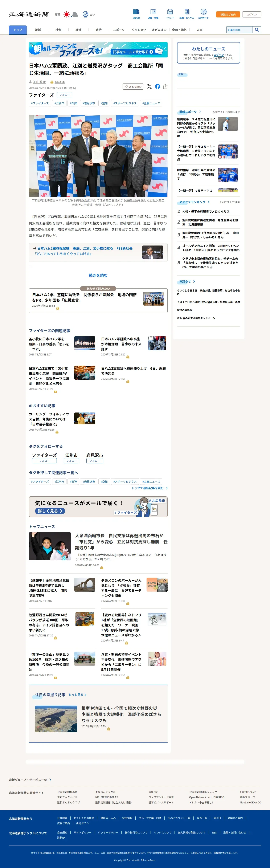
Task: Open the 総合ガイド question mark icon
Action: point(204,13)
